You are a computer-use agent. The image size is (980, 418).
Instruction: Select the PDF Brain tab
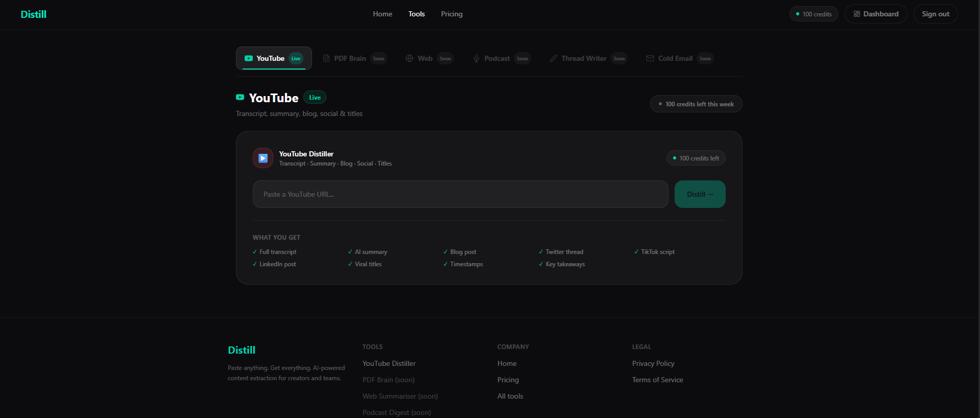point(355,58)
